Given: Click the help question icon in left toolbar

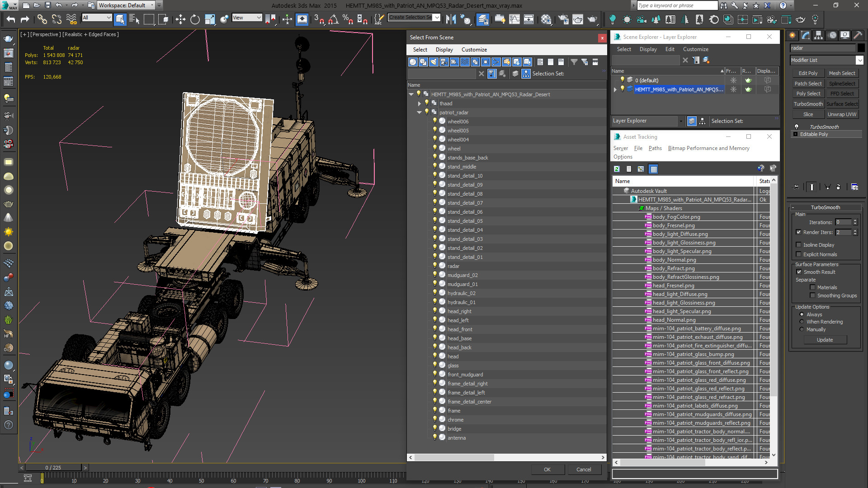Looking at the screenshot, I should (8, 425).
